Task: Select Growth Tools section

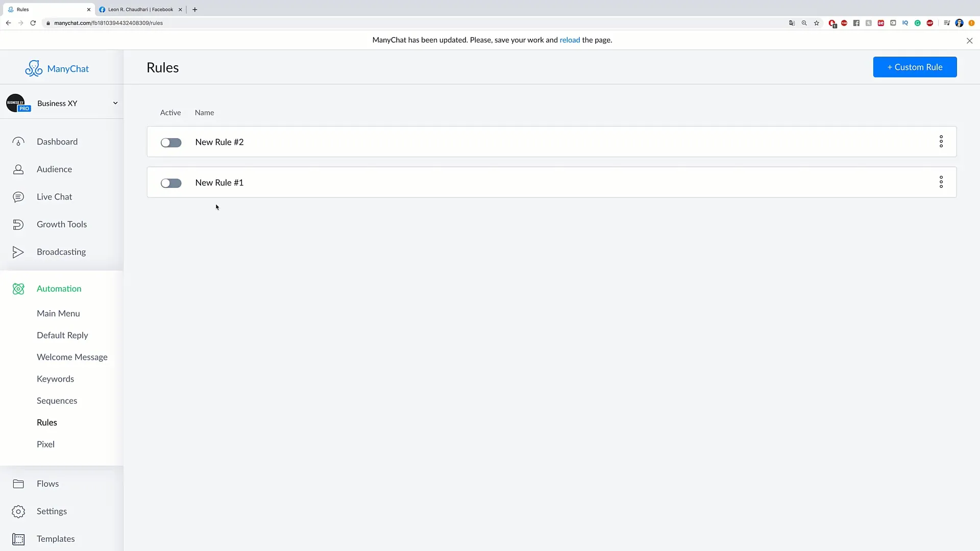Action: click(62, 224)
